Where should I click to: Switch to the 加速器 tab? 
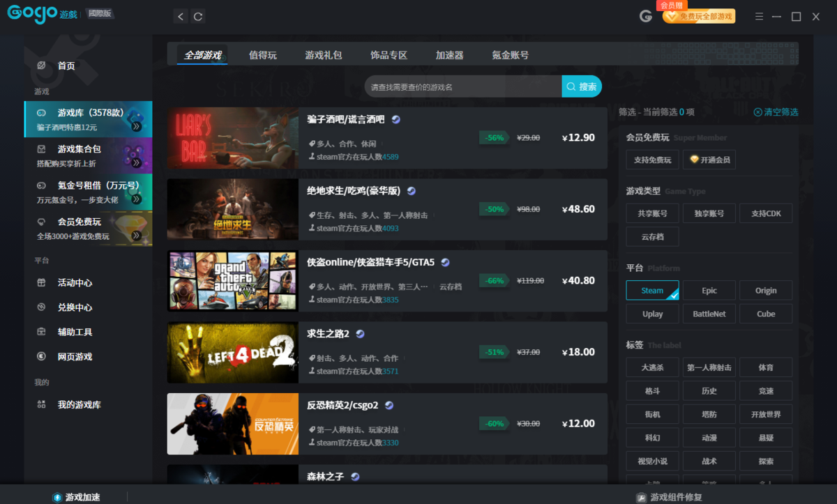pyautogui.click(x=449, y=55)
